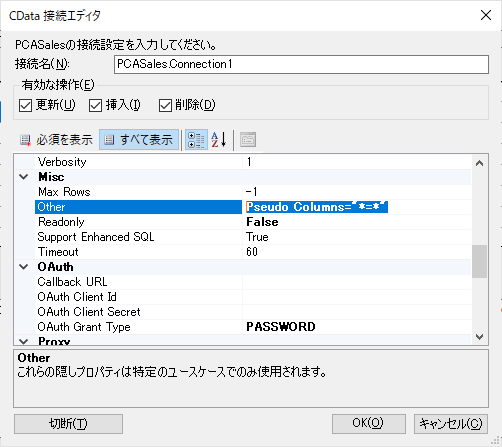Click the True value of Support Enhanced SQL
Image resolution: width=502 pixels, height=447 pixels.
[257, 237]
